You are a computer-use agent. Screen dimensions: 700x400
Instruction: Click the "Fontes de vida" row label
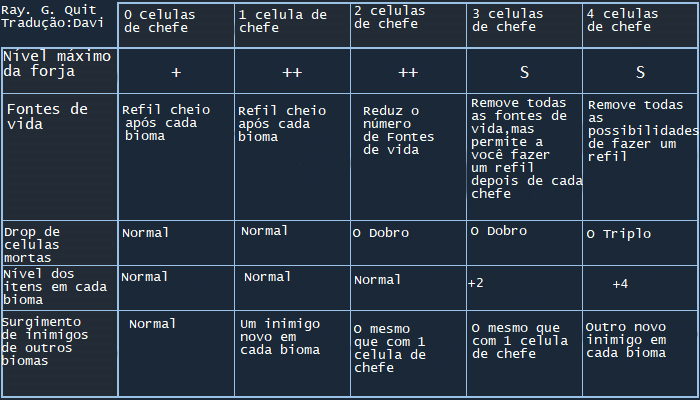46,116
